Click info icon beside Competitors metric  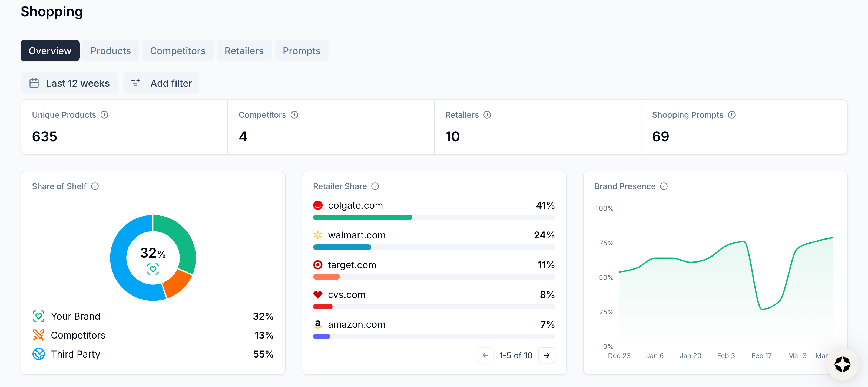[294, 115]
